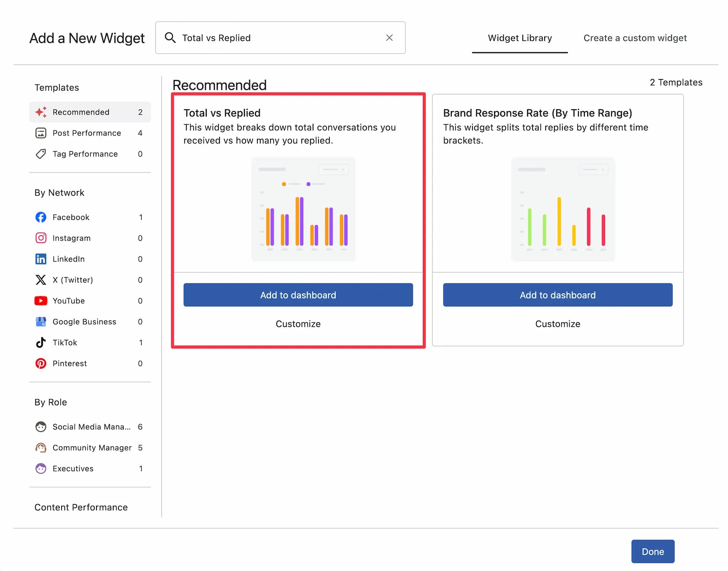728x571 pixels.
Task: Select the TikTok icon
Action: (x=41, y=343)
